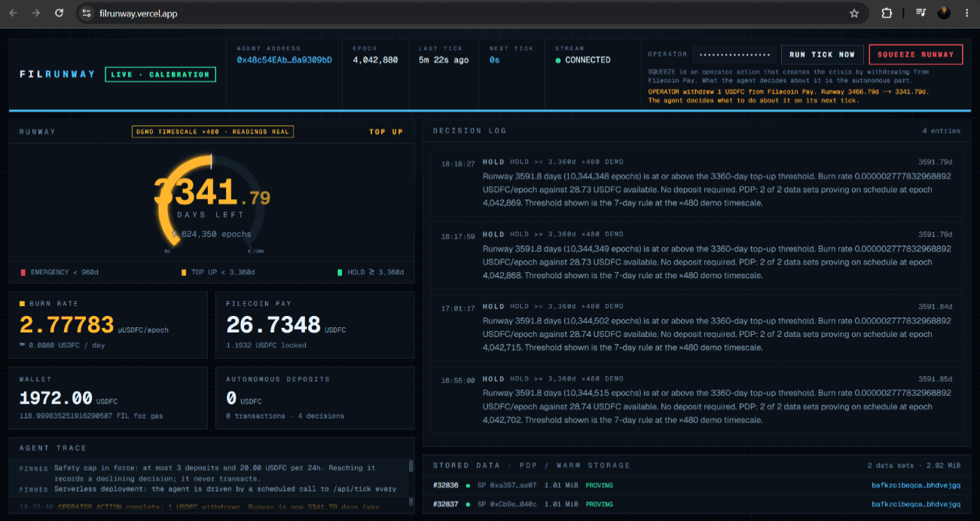
Task: Reload the filrunway page
Action: click(x=60, y=13)
